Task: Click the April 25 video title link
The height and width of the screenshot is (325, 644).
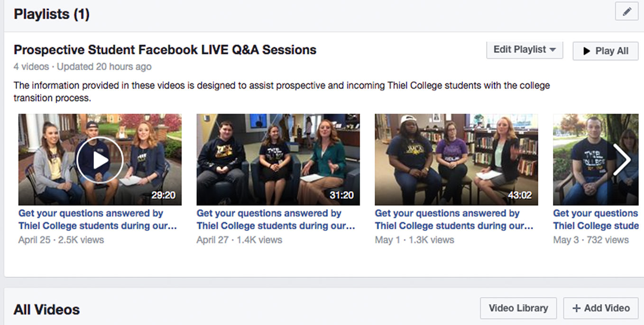Action: pos(97,219)
